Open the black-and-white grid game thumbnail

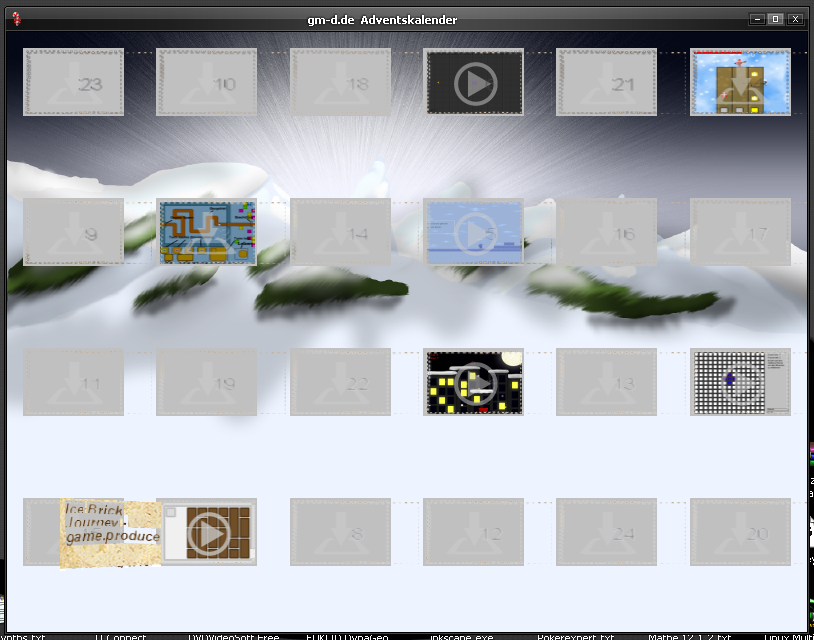tap(740, 382)
